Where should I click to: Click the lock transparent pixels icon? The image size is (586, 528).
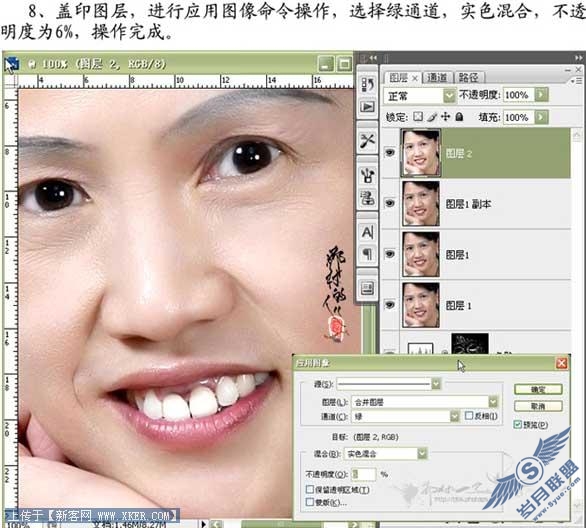coord(418,117)
